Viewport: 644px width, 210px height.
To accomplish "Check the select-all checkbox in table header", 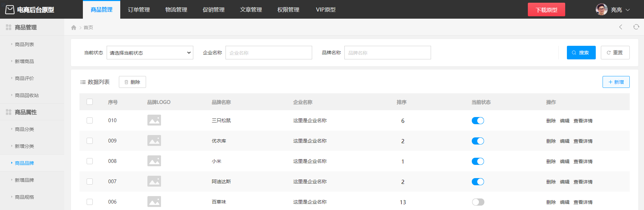I will tap(90, 102).
